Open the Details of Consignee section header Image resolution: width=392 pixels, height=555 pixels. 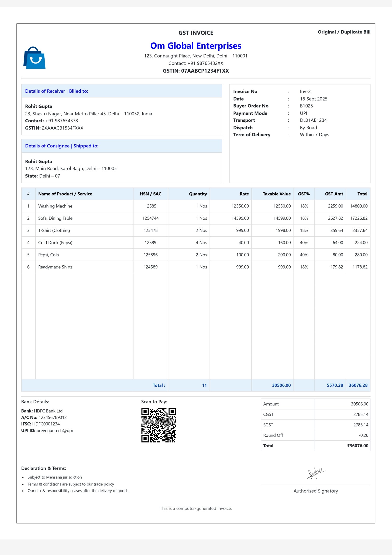[62, 146]
